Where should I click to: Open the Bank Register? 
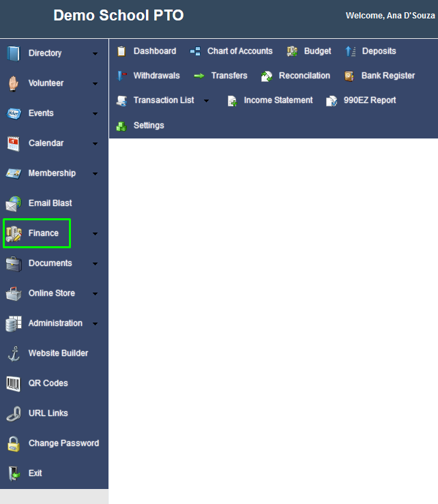coord(388,76)
